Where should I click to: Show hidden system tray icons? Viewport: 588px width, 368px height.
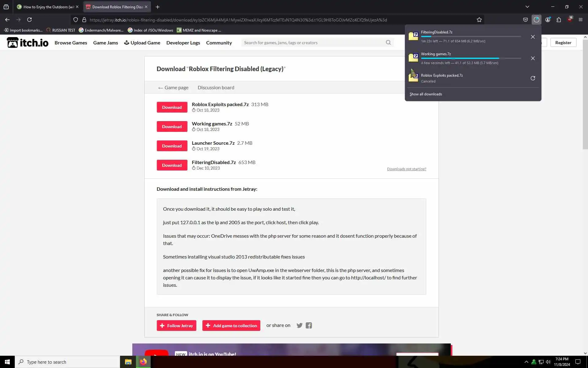(x=526, y=362)
